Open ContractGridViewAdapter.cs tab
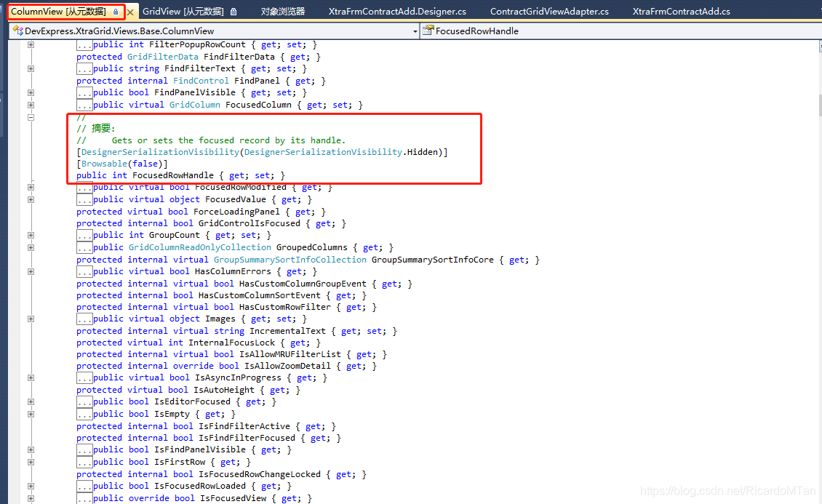The height and width of the screenshot is (504, 822). point(549,11)
